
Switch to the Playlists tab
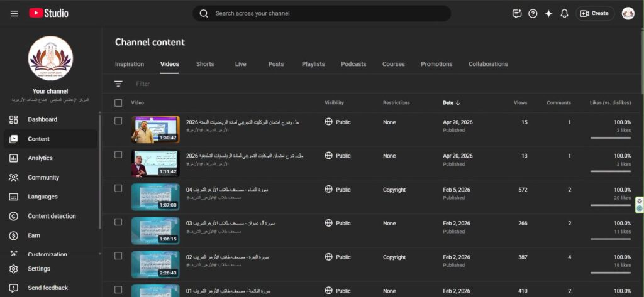(x=313, y=64)
